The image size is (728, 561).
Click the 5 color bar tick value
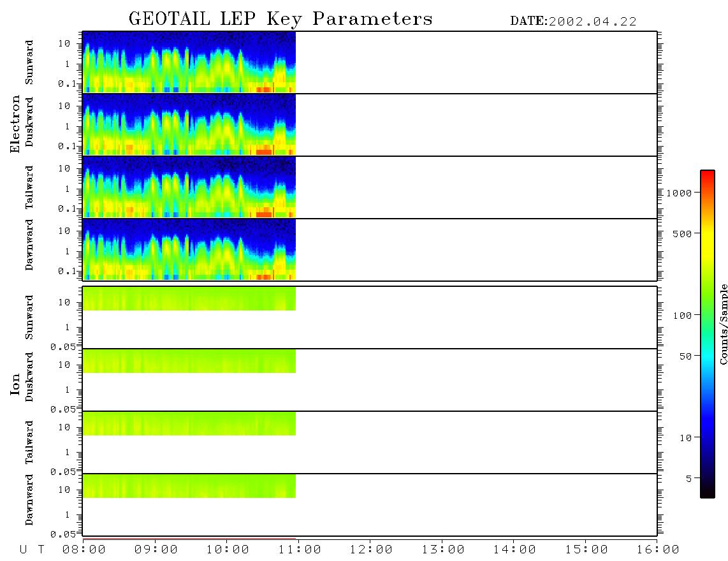(689, 479)
